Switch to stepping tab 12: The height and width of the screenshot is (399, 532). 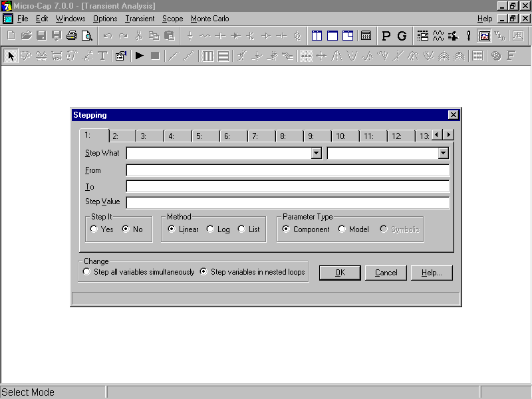point(402,136)
